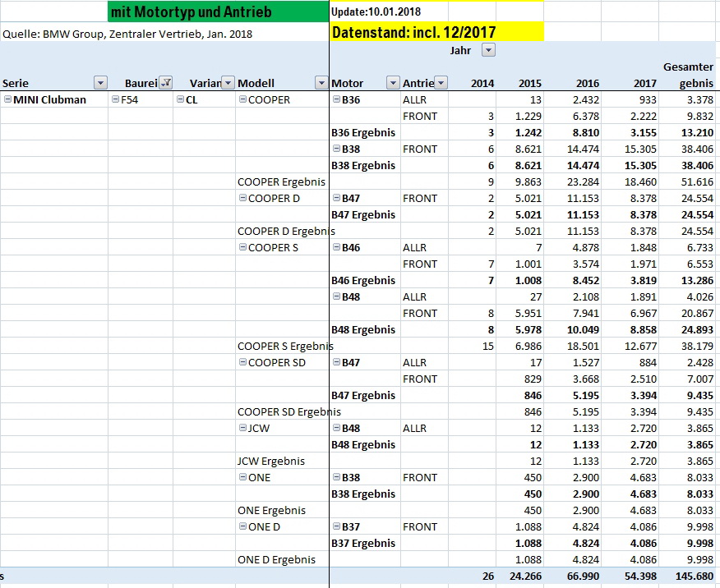Select the COOPER SD FRONT total 7.007
This screenshot has height=588, width=720.
coord(699,379)
